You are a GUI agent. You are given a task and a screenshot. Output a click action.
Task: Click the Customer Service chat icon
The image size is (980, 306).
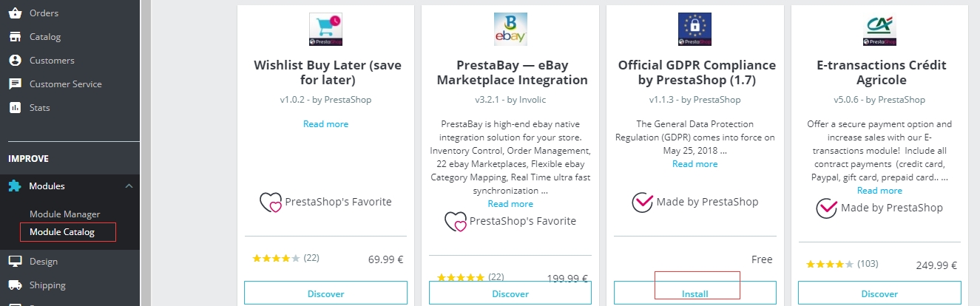coord(14,84)
